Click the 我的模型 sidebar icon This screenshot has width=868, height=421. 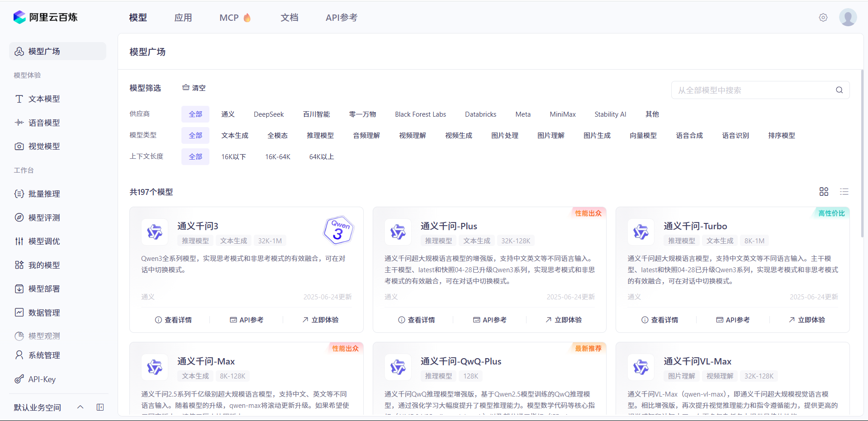19,265
